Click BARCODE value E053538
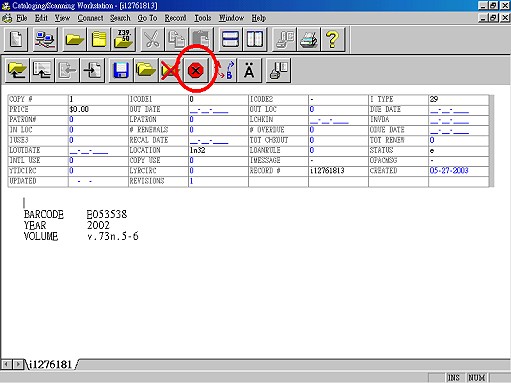The image size is (511, 383). (x=107, y=214)
